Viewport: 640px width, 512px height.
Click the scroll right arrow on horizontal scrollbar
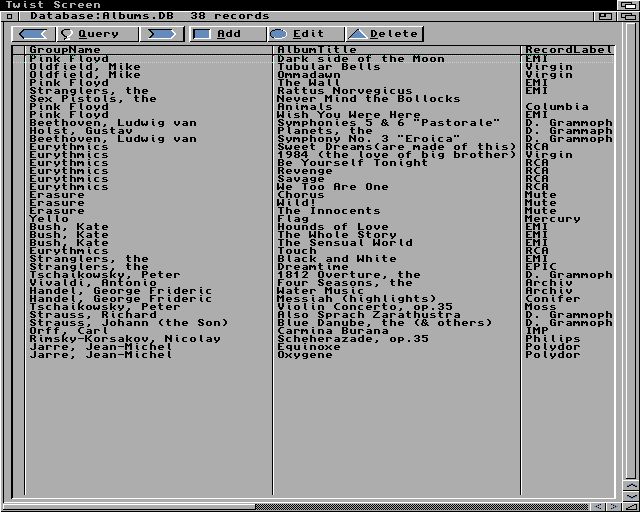[613, 507]
